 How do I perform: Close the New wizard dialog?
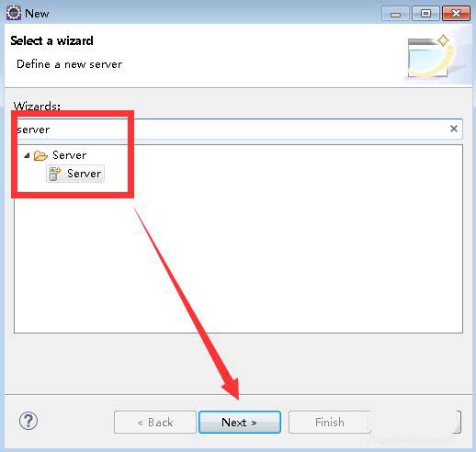click(x=456, y=14)
